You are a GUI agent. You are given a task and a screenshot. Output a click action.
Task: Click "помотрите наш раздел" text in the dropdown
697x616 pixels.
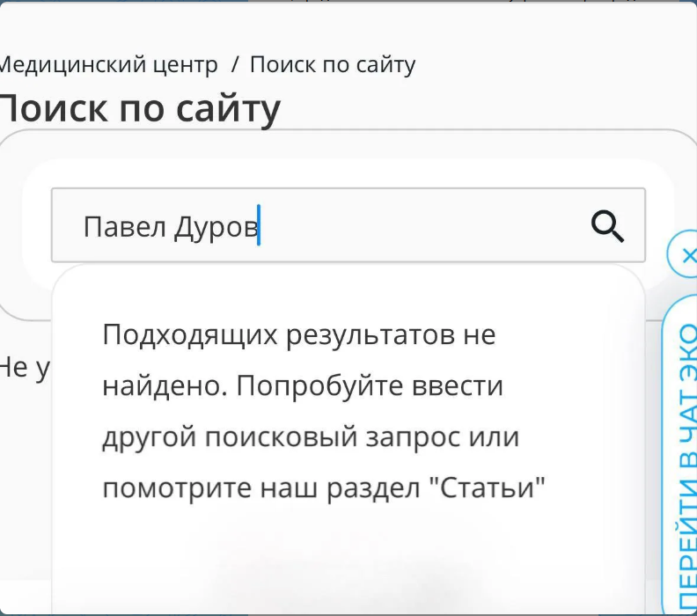[261, 488]
